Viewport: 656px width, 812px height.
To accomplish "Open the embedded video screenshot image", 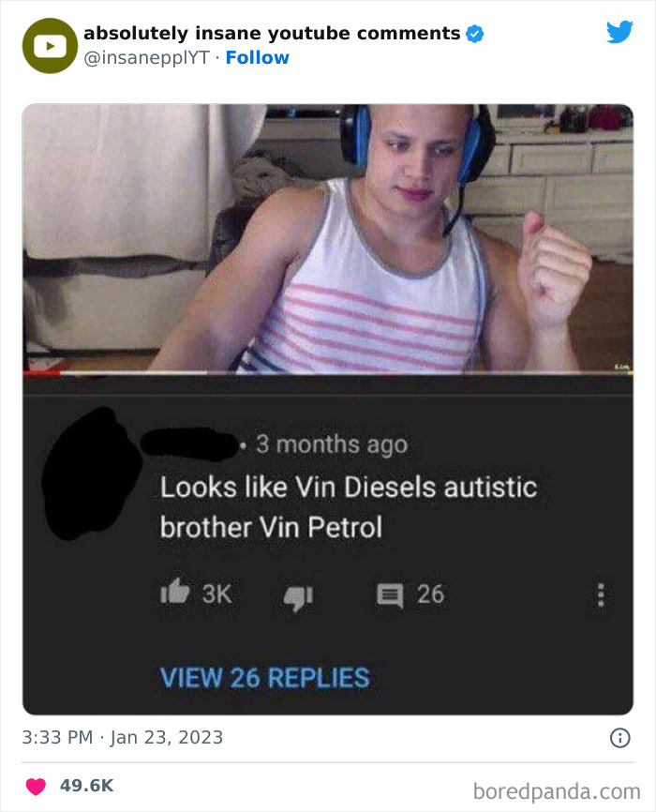I will (x=328, y=238).
